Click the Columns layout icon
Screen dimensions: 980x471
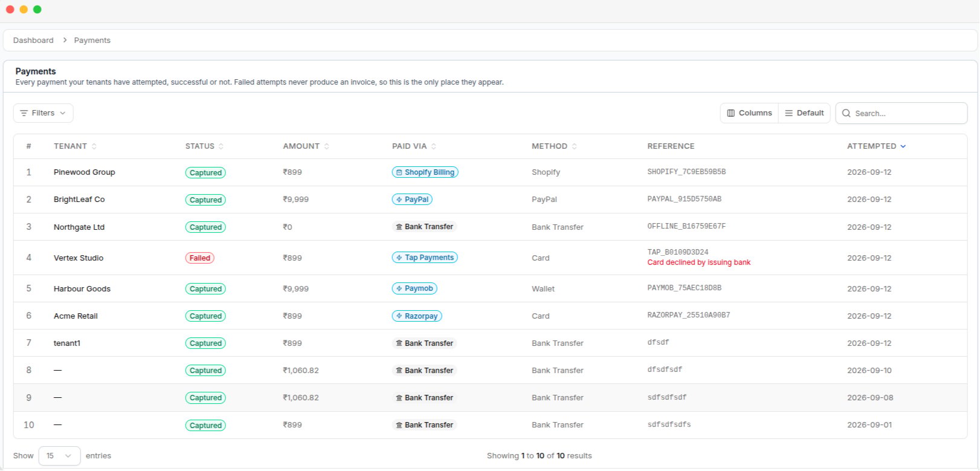(731, 113)
